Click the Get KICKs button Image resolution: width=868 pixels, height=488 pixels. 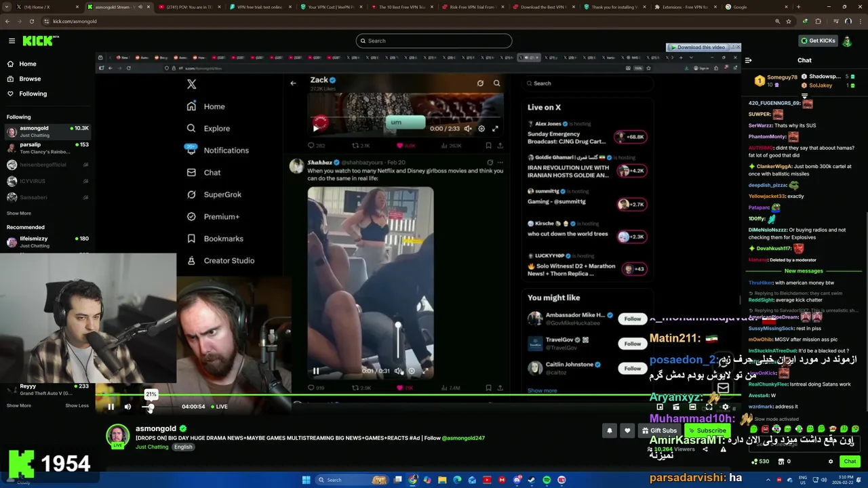818,41
